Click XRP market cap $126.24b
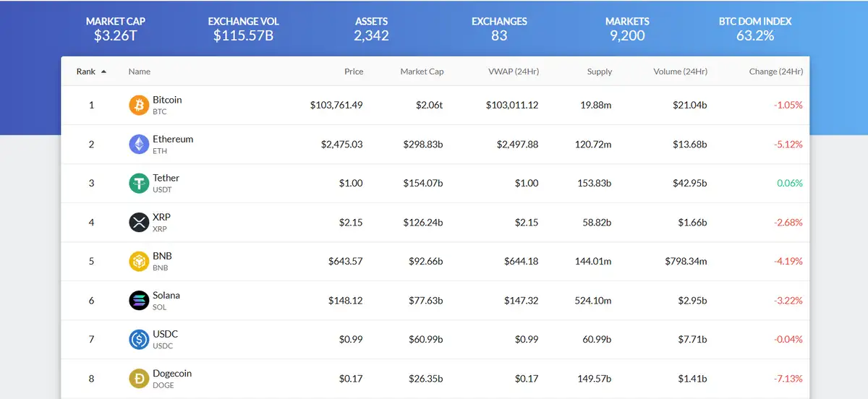The height and width of the screenshot is (399, 868). point(423,222)
